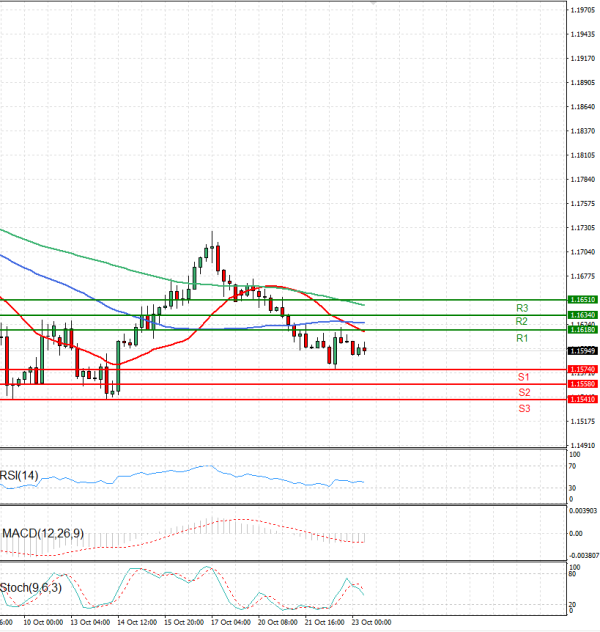Select the S1 support label
This screenshot has width=600, height=632.
point(523,377)
